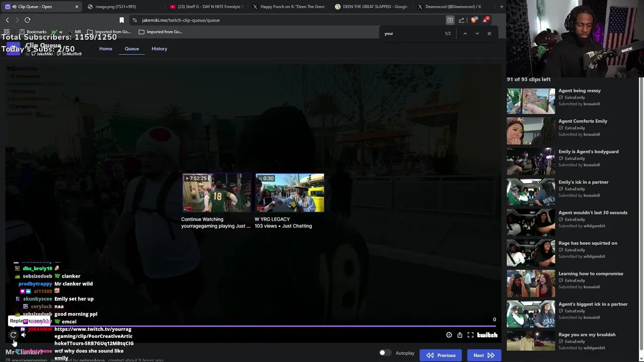
Task: Mute the clip player volume
Action: click(23, 335)
